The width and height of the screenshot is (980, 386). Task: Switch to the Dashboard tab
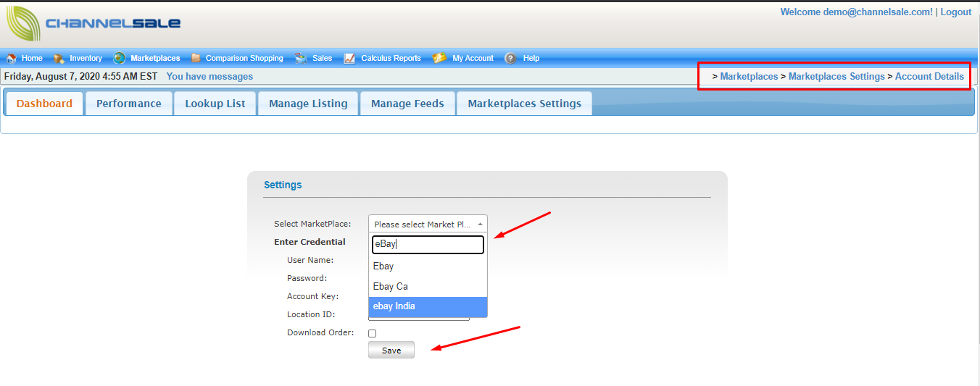pos(44,104)
